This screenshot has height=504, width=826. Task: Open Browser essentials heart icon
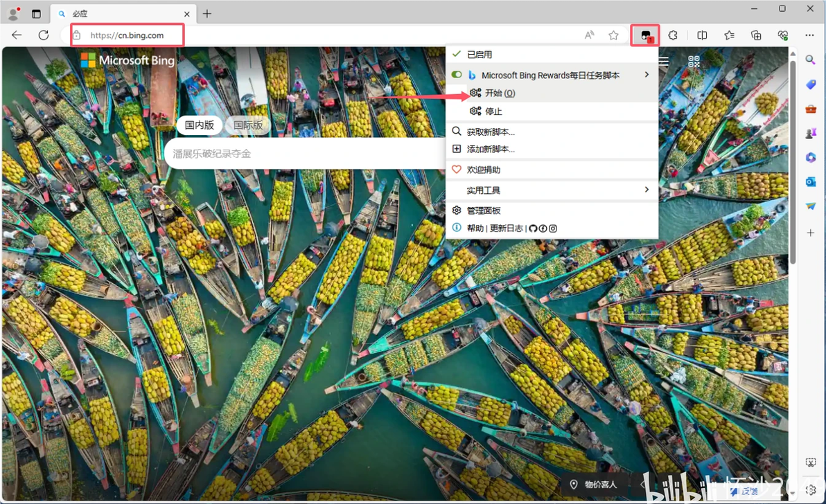pos(783,35)
